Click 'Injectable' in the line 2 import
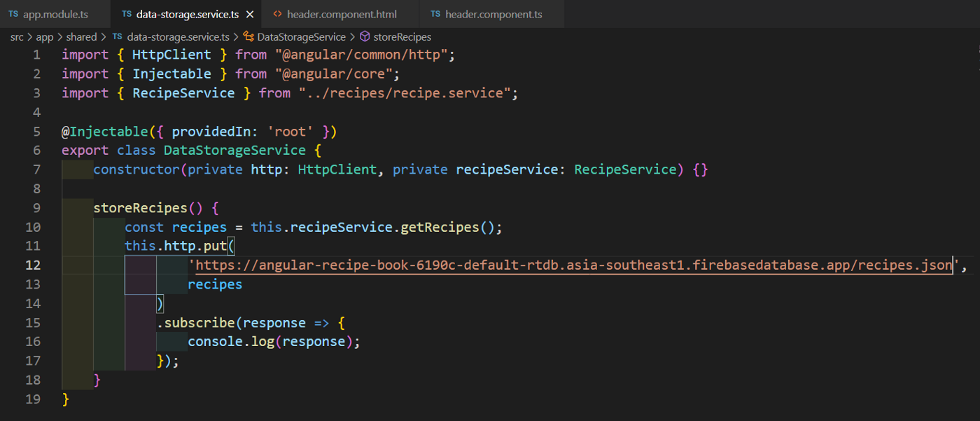Image resolution: width=980 pixels, height=421 pixels. click(171, 74)
